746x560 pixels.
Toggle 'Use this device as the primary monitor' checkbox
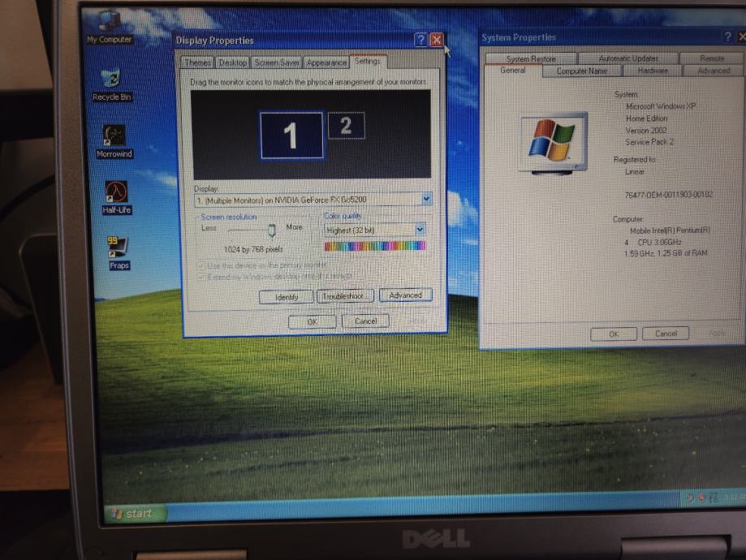click(x=201, y=265)
